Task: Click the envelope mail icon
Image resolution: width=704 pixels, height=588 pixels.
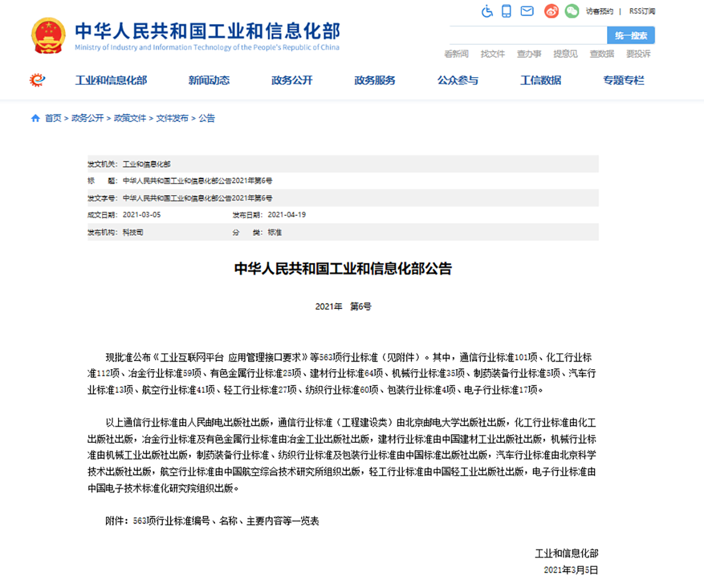Action: point(527,11)
